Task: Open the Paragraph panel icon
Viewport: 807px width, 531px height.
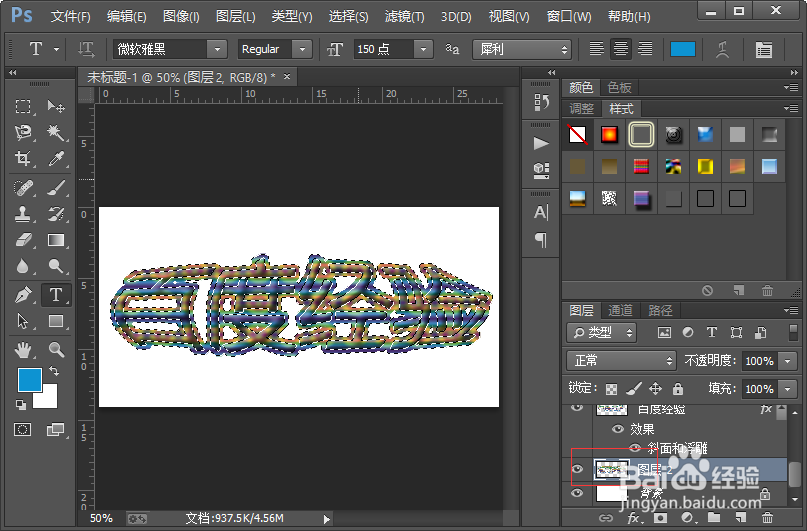Action: click(541, 240)
